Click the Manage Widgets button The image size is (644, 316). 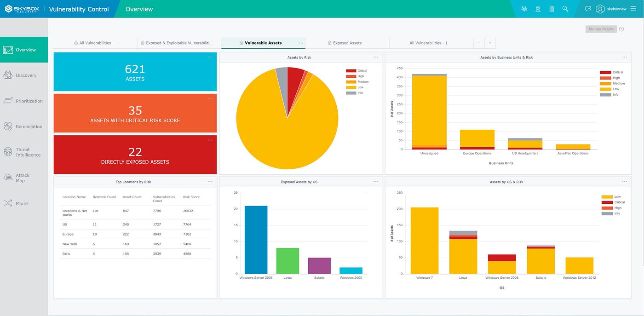coord(602,29)
